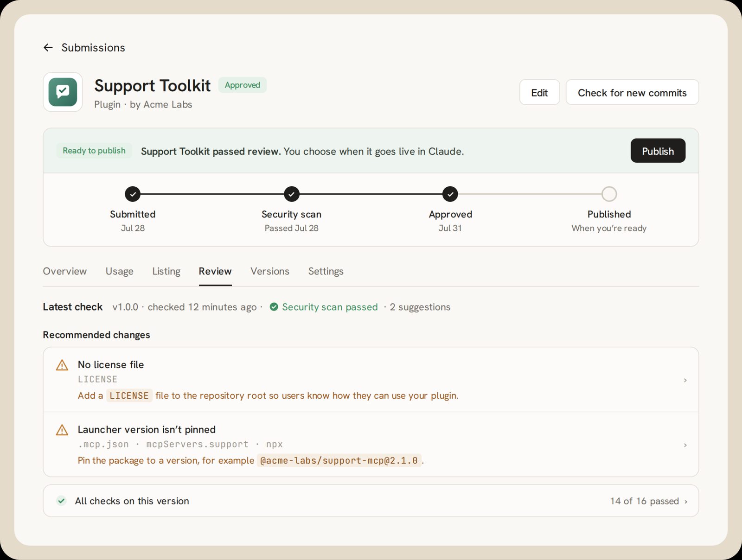Click the 'checked 12 minutes ago' text
The image size is (742, 560).
(202, 307)
